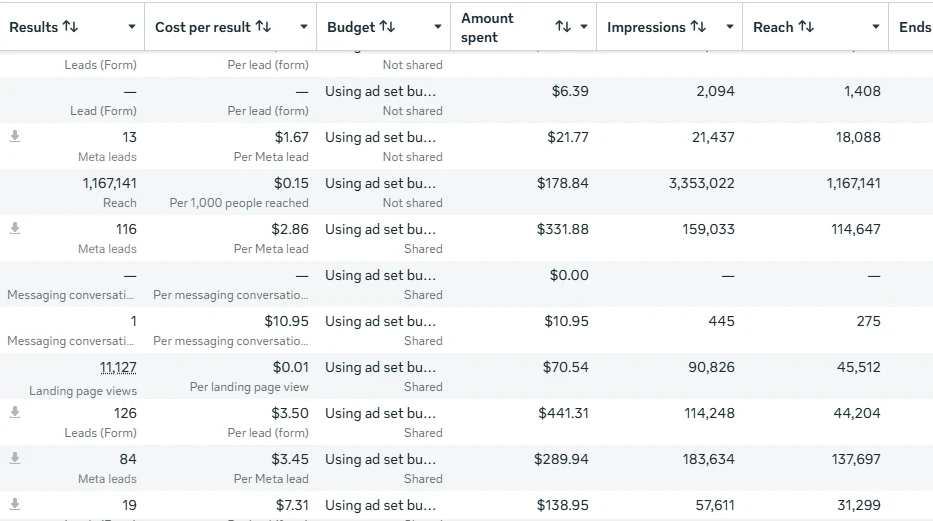The image size is (933, 521).
Task: Select the $0.01 per landing page view cost
Action: 290,368
